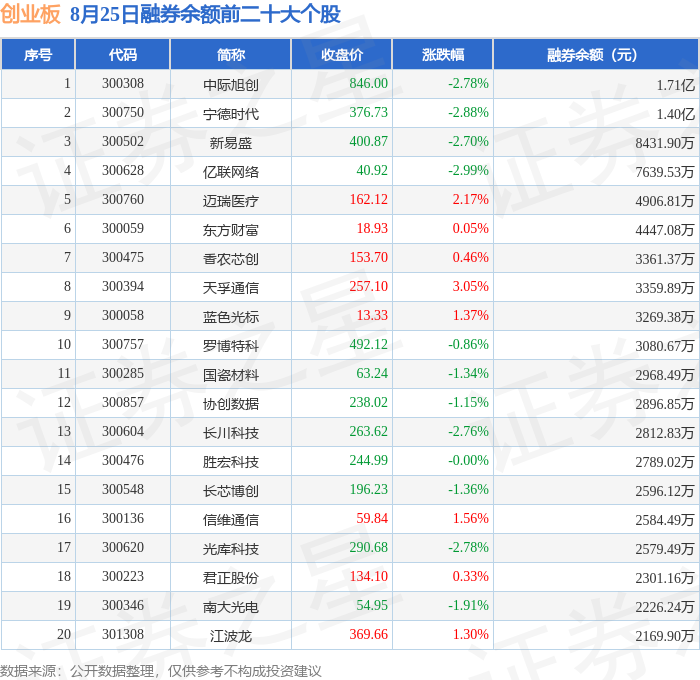Select stock name 江波龙
The width and height of the screenshot is (700, 680).
click(x=231, y=636)
